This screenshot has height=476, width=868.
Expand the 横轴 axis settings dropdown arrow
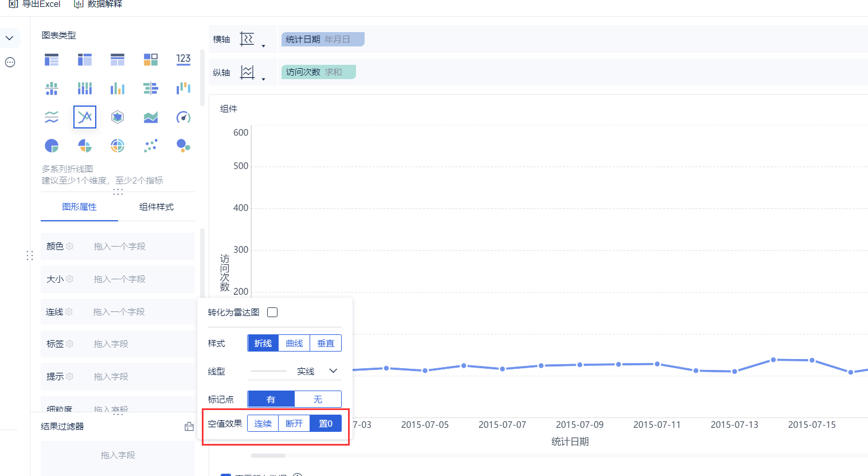point(263,46)
